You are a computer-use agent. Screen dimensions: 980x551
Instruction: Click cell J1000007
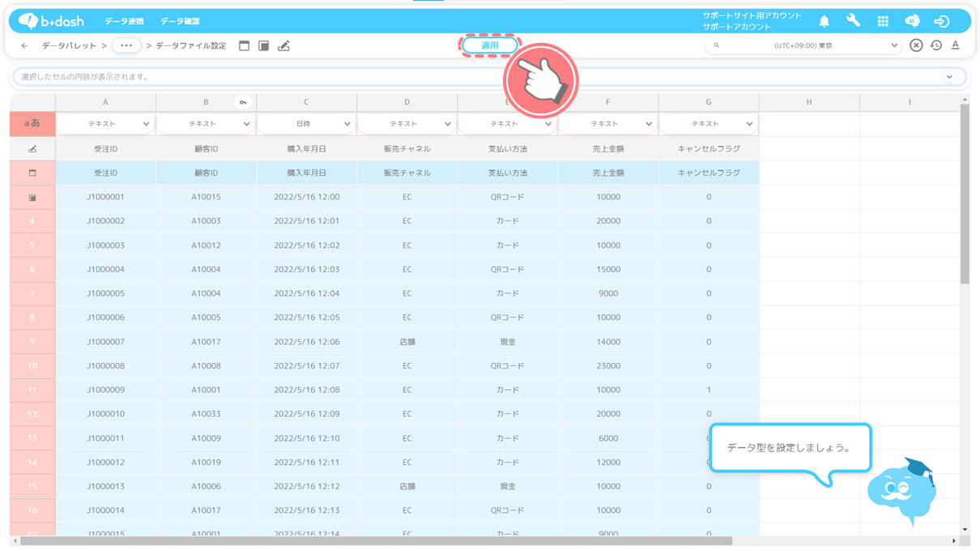pos(105,342)
